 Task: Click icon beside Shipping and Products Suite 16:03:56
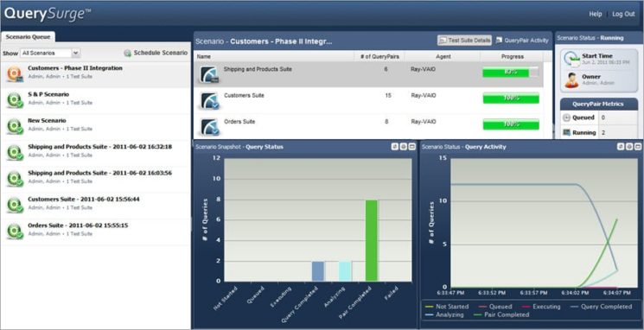15,179
